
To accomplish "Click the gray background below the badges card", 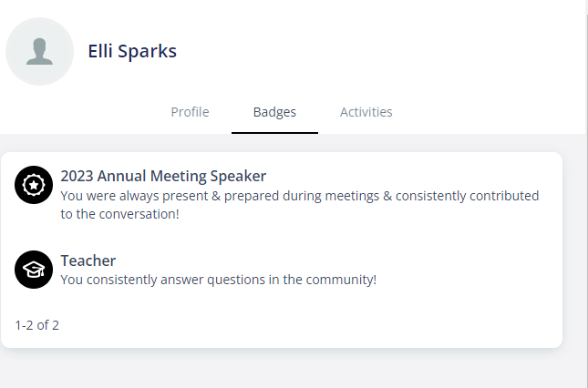I will click(x=282, y=369).
